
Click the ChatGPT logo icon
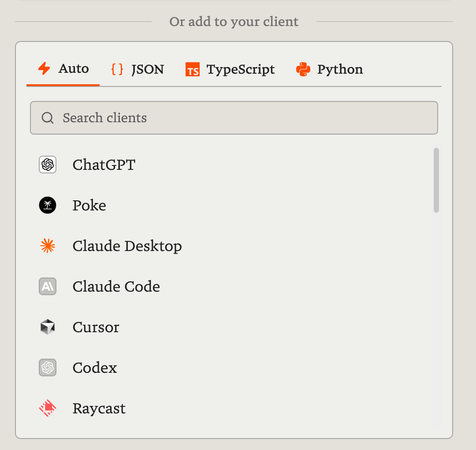(x=48, y=165)
